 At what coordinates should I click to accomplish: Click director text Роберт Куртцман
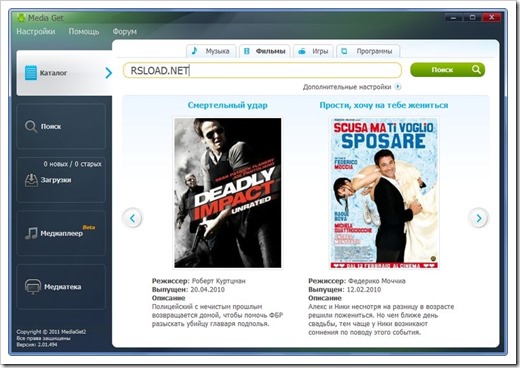219,281
